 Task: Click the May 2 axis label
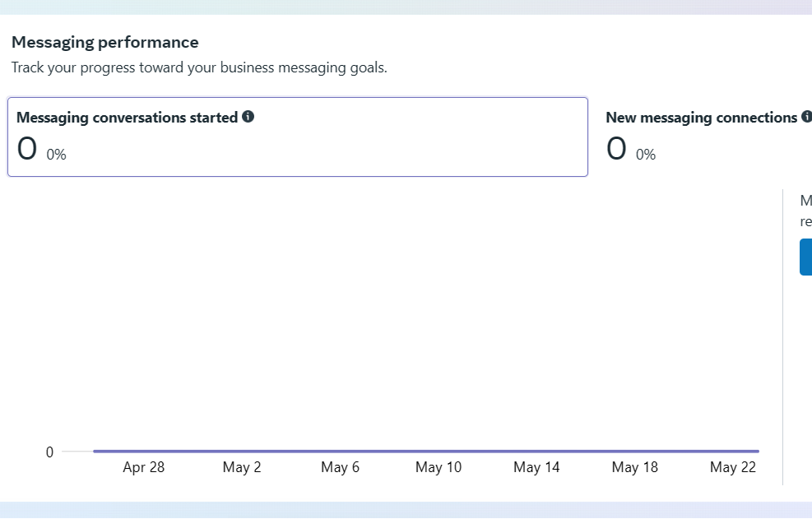[242, 467]
